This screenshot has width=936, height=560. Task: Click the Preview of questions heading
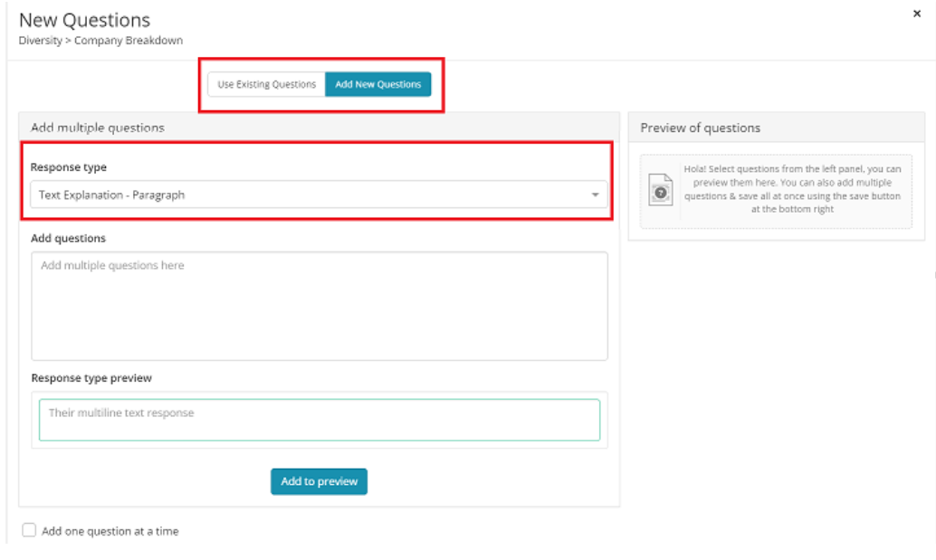(x=701, y=128)
